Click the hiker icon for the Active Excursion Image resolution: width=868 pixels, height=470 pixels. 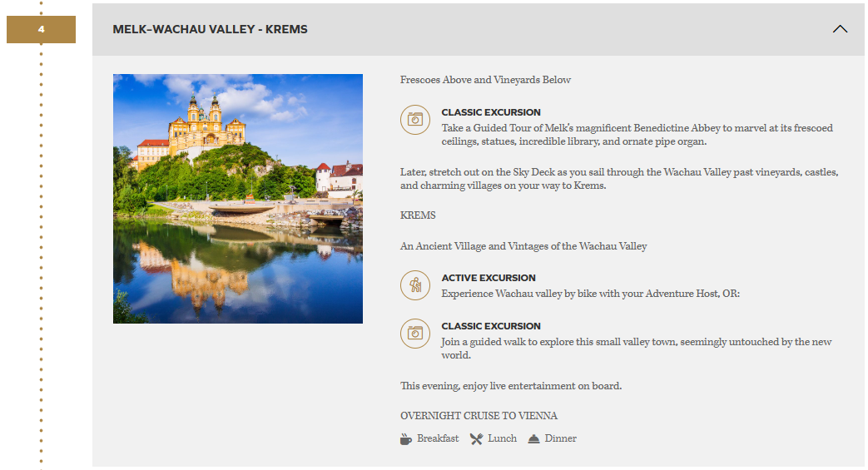click(x=414, y=285)
